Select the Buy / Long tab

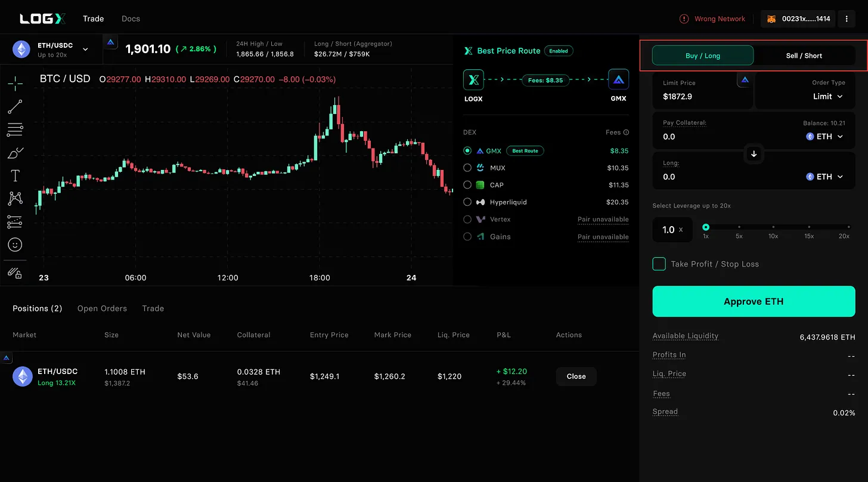click(x=703, y=55)
